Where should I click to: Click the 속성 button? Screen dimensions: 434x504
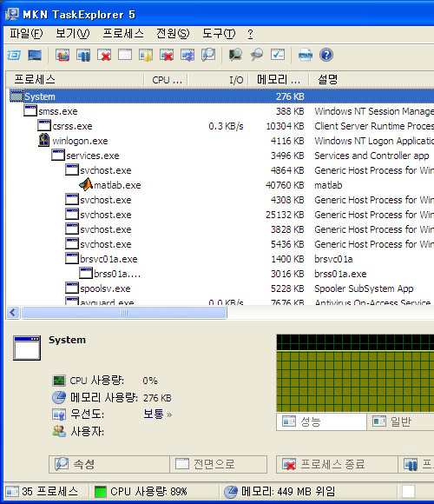(x=109, y=464)
